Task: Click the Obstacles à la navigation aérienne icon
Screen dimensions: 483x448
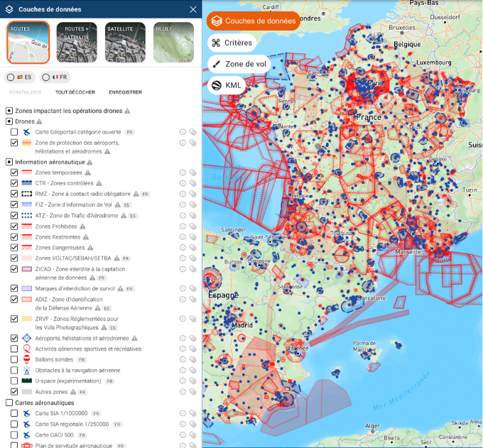Action: click(x=26, y=371)
